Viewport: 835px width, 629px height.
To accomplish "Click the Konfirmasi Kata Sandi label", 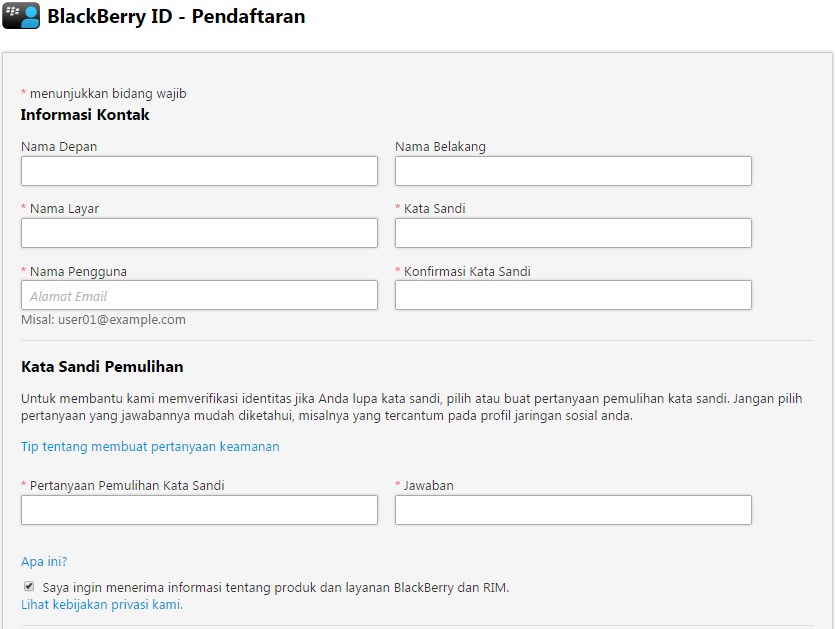I will 467,272.
